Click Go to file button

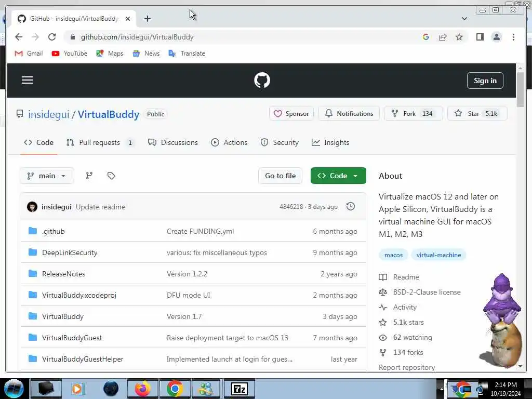tap(280, 176)
